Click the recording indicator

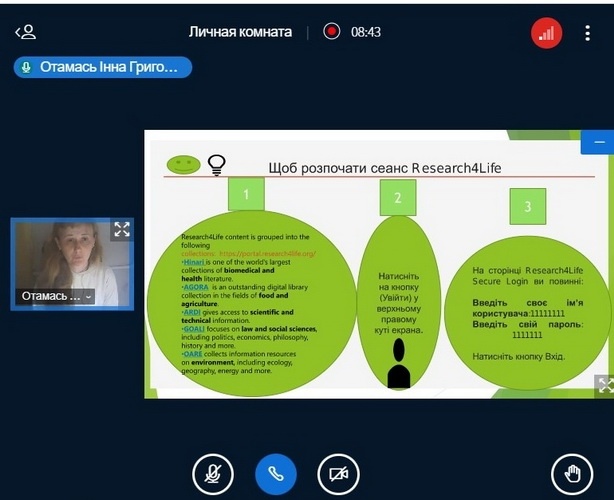pos(332,32)
